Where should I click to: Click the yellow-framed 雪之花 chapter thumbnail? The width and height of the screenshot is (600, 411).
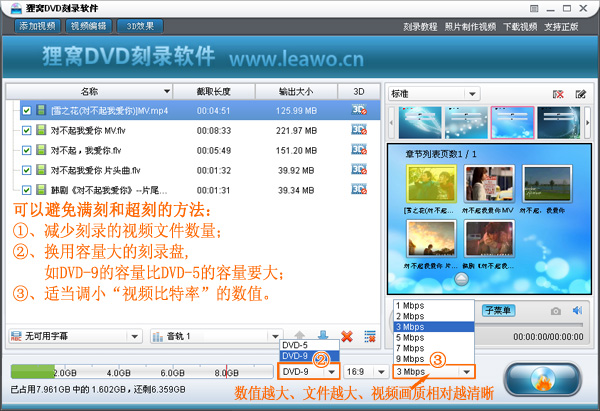click(x=431, y=184)
